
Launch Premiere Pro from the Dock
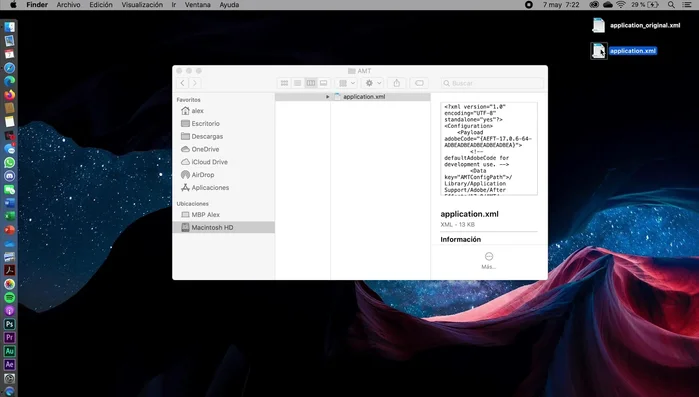pyautogui.click(x=9, y=338)
